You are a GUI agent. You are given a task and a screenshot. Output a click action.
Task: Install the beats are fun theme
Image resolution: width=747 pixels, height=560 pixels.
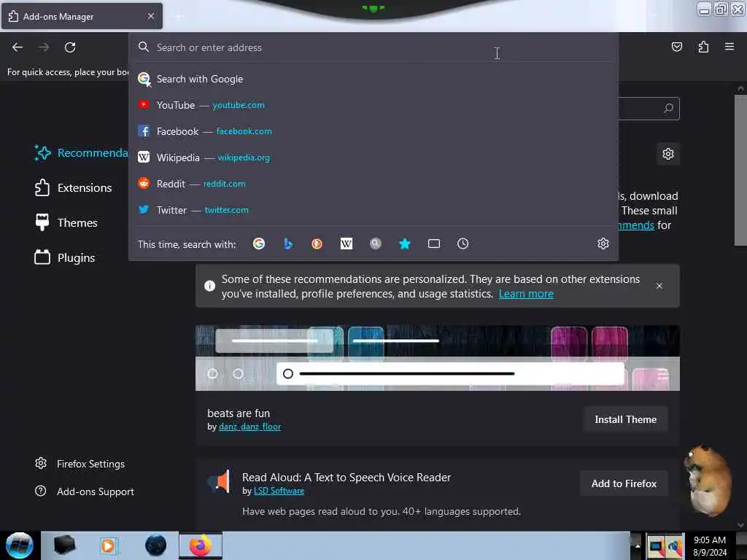pos(625,419)
